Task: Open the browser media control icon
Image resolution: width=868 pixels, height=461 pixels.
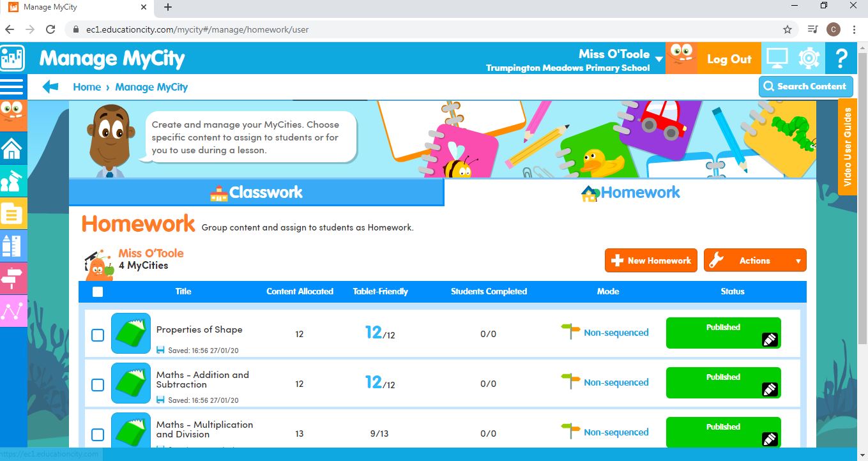Action: (812, 29)
